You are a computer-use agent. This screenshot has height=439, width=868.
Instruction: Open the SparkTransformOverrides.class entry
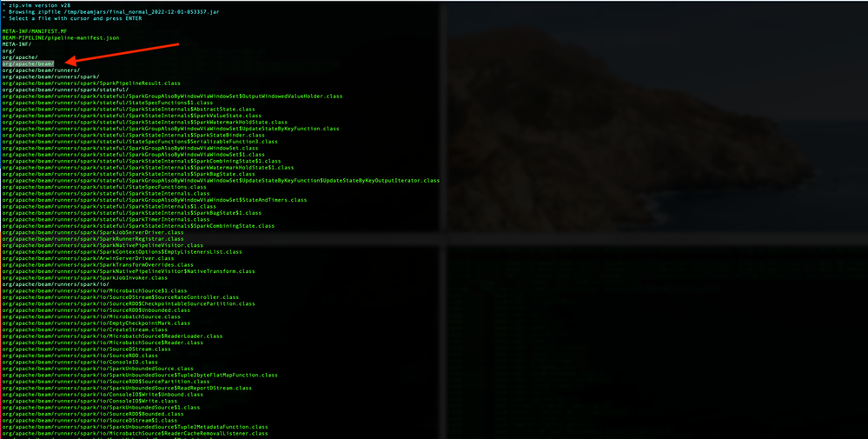95,265
